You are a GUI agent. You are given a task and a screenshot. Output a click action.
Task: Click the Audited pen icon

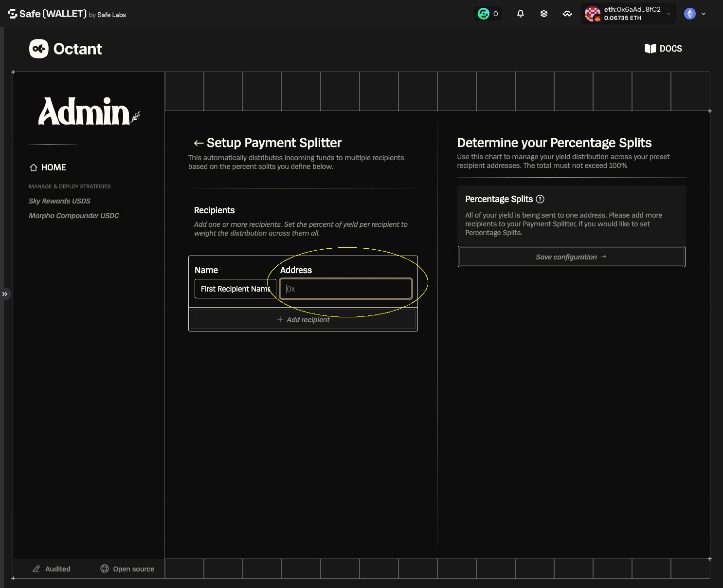coord(36,569)
